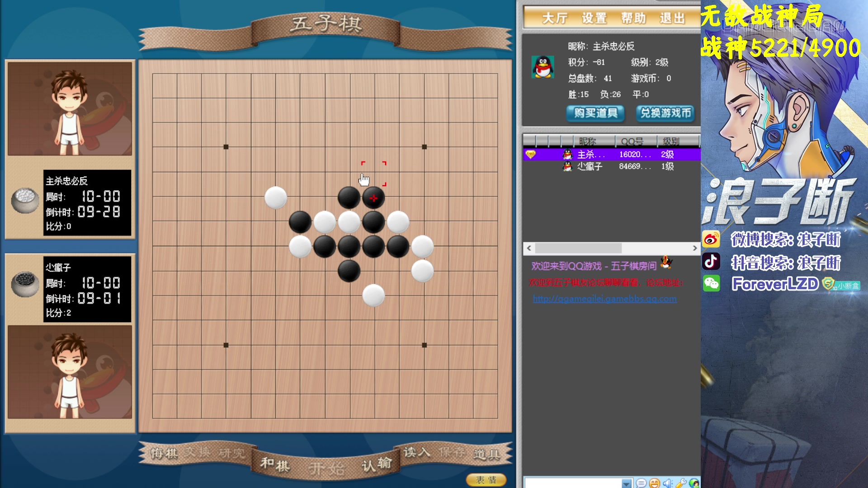Click the black stone bowl icon

(x=25, y=284)
